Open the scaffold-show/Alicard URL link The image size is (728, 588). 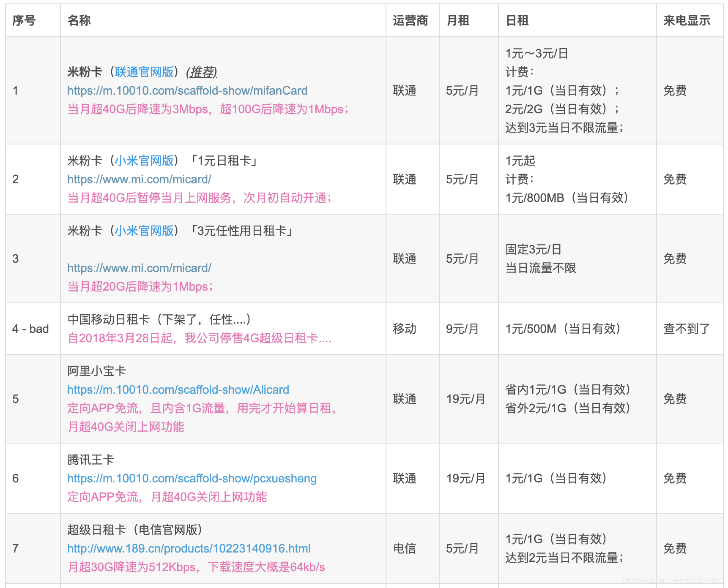(x=178, y=390)
